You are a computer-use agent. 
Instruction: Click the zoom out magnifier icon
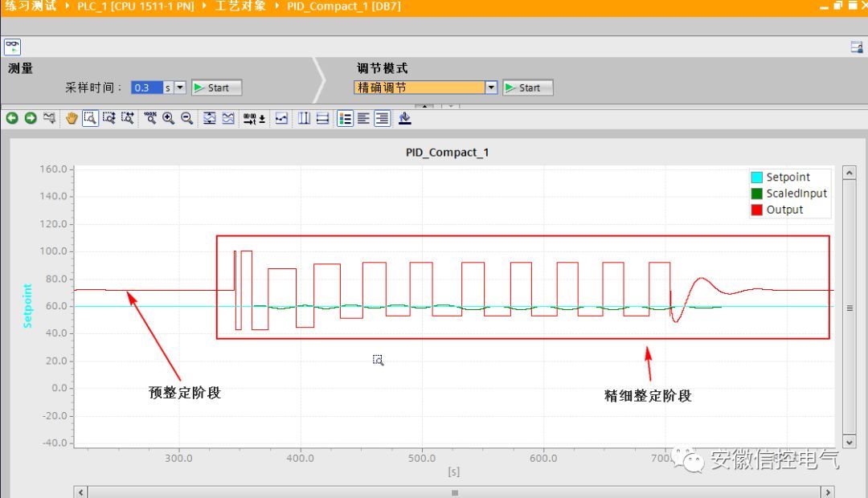click(x=186, y=118)
